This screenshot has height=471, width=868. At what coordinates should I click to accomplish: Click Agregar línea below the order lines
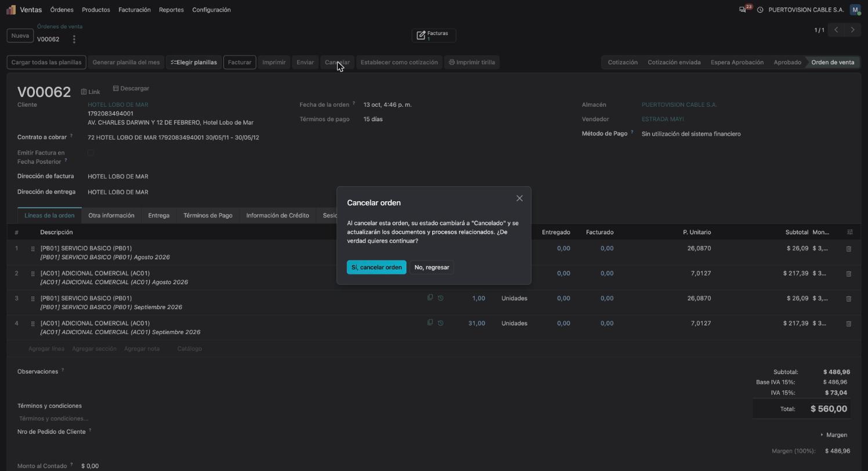coord(46,349)
